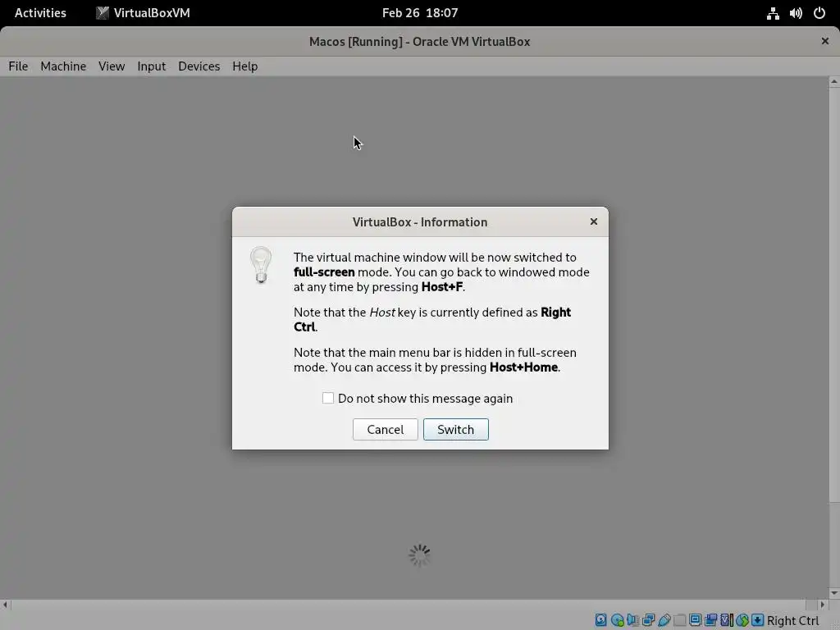840x630 pixels.
Task: Tick 'Do not show this message again'
Action: pos(328,398)
